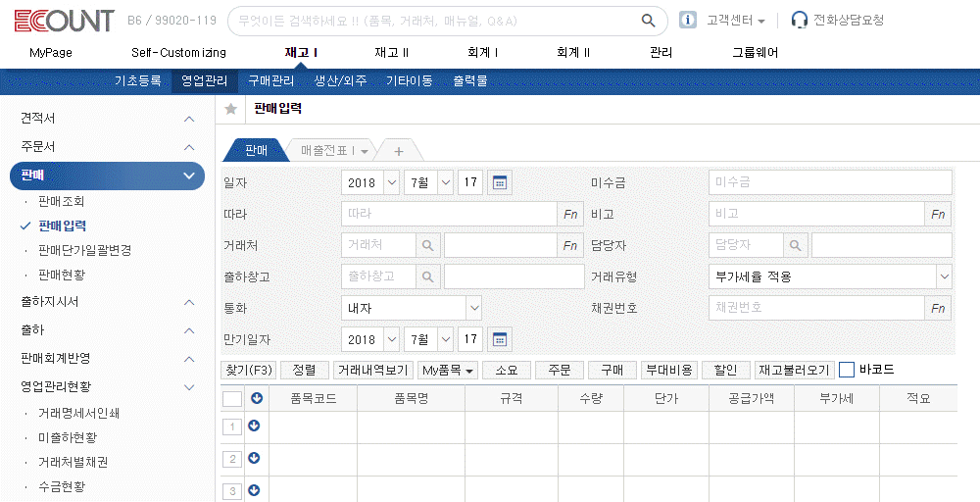Search 출하창고 with the magnifier icon
Screen dimensions: 980x502
click(428, 276)
